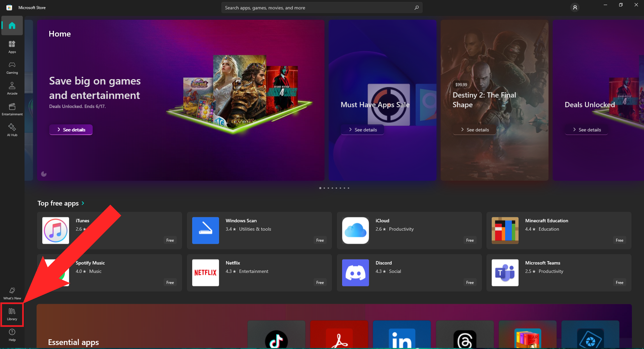Open the Microsoft Teams app icon
The image size is (644, 349).
(x=505, y=273)
